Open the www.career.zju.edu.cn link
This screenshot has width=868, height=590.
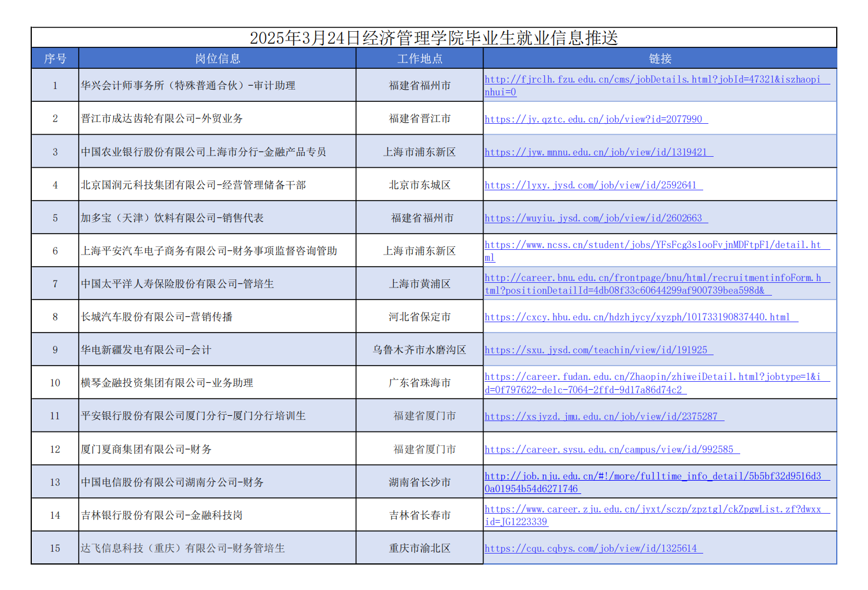(652, 510)
